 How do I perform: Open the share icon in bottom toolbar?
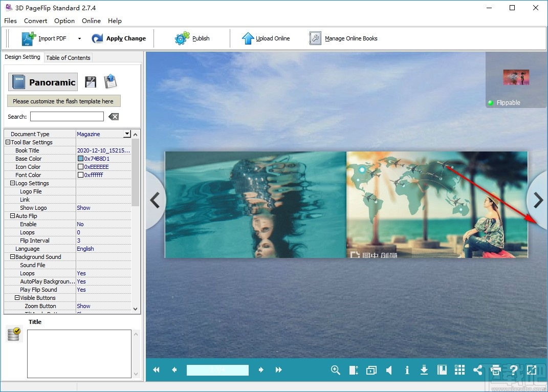(477, 370)
